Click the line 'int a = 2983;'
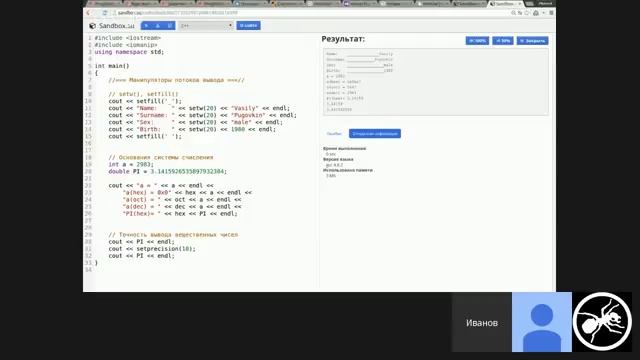The height and width of the screenshot is (360, 640). (x=131, y=164)
